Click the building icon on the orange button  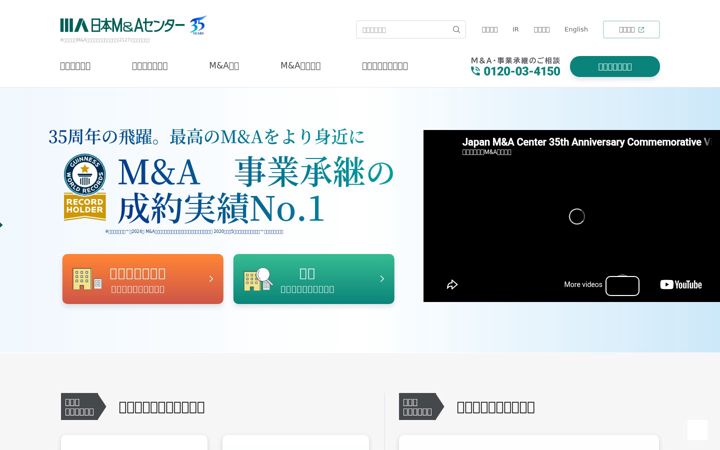click(x=87, y=279)
